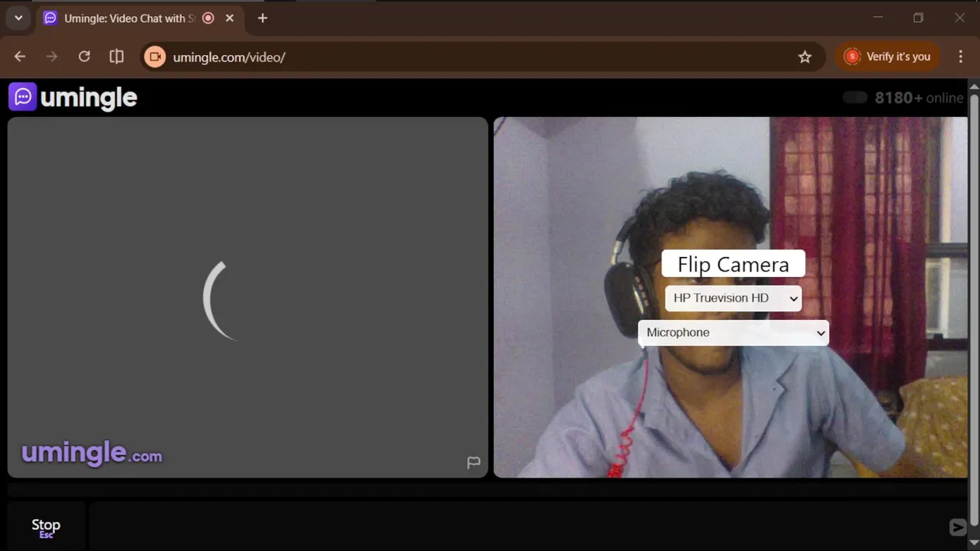The image size is (980, 551).
Task: Report stranger with the flag icon
Action: pos(474,462)
